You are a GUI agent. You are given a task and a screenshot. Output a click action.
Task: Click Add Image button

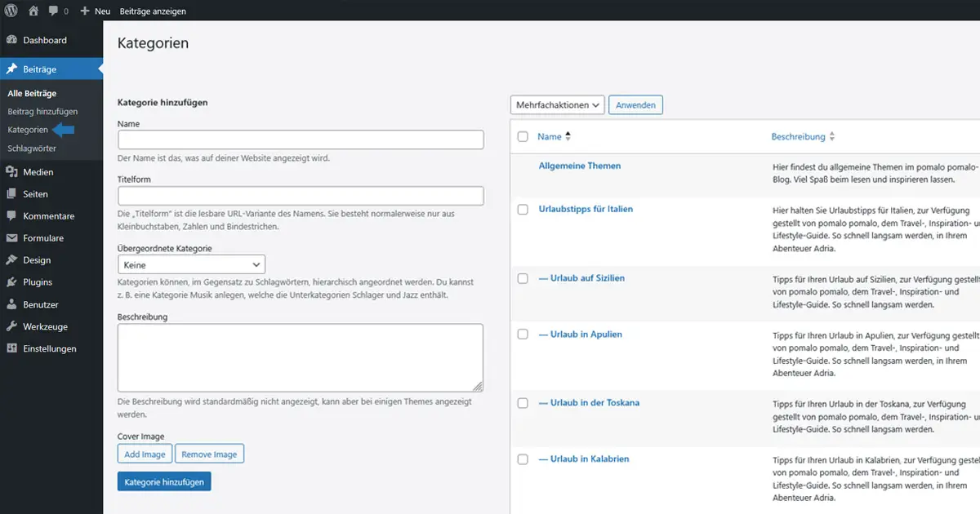pyautogui.click(x=145, y=454)
